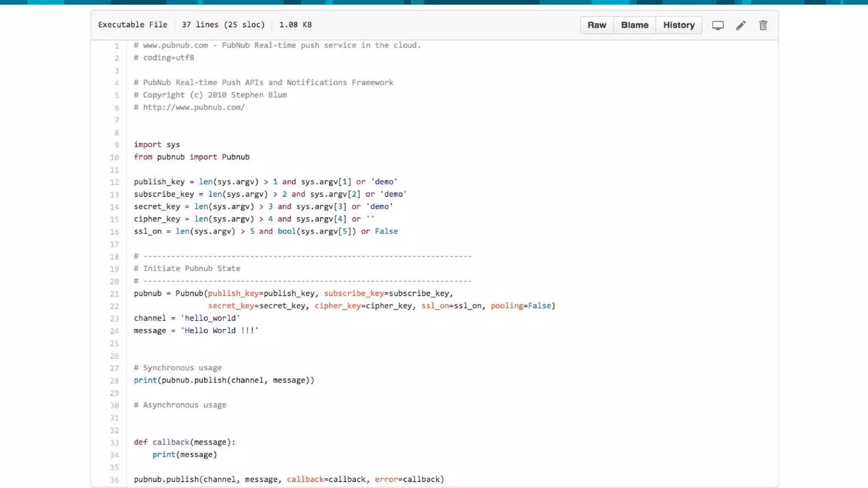The height and width of the screenshot is (488, 868).
Task: Click line number 28
Action: (114, 380)
